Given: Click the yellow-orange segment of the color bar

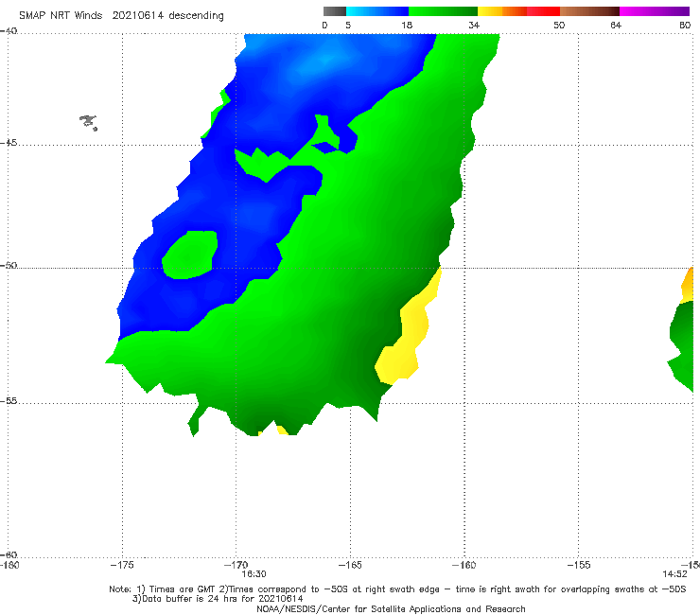Looking at the screenshot, I should point(501,11).
